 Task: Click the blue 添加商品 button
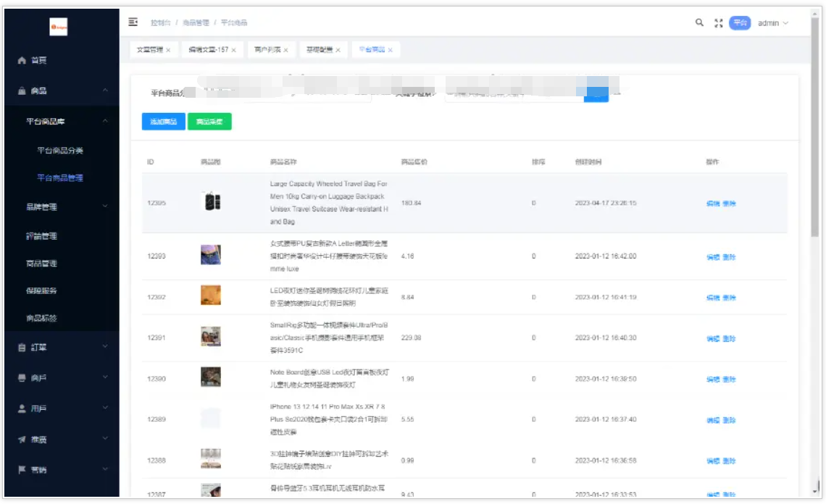pyautogui.click(x=163, y=122)
